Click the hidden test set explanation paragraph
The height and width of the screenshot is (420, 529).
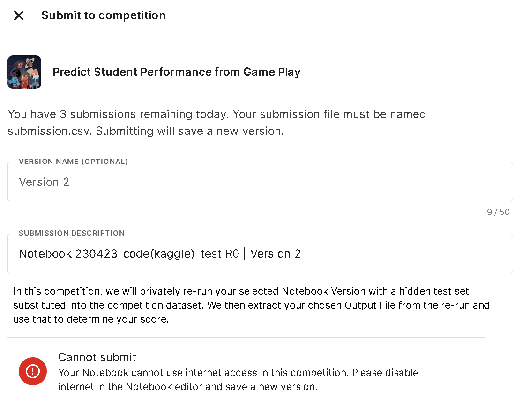click(x=251, y=306)
